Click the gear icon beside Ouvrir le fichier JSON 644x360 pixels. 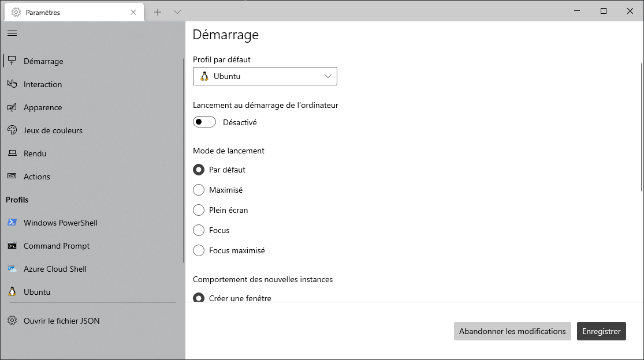(12, 320)
